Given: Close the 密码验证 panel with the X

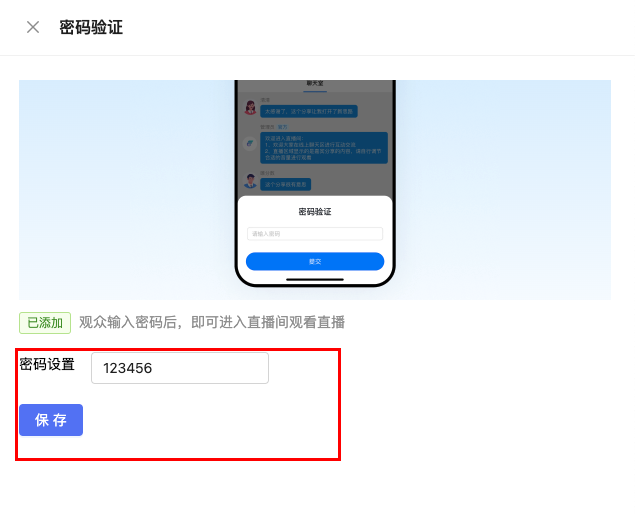Looking at the screenshot, I should pos(33,28).
